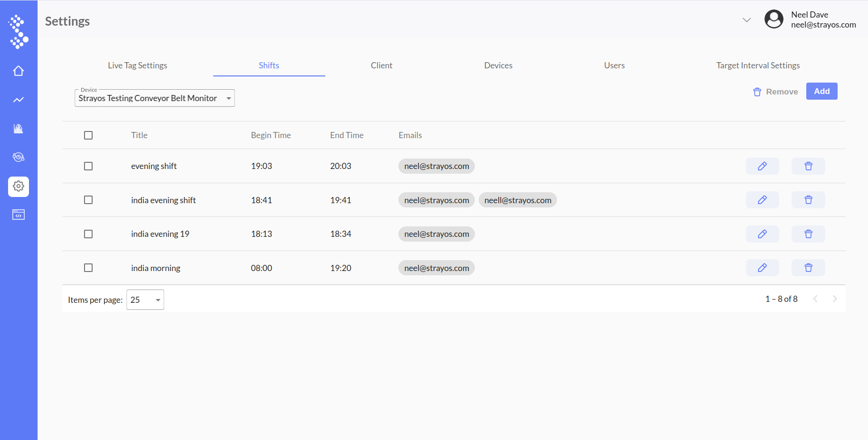Check the india morning row checkbox
The height and width of the screenshot is (440, 868).
coord(88,268)
